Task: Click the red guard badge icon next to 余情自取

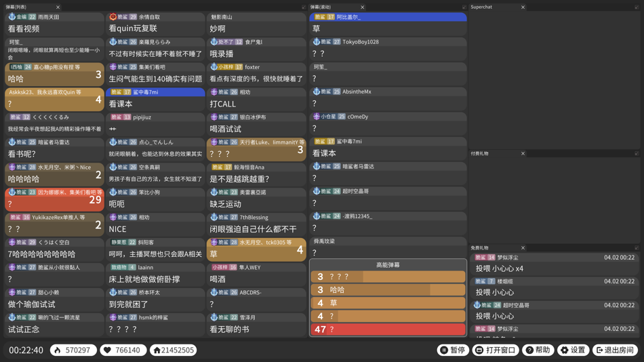Action: (113, 17)
